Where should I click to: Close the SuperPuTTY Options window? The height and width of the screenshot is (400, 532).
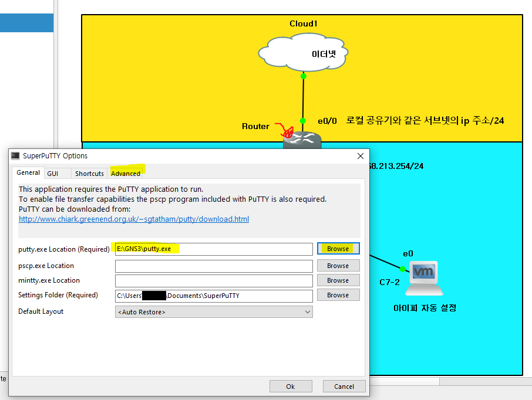coord(361,156)
